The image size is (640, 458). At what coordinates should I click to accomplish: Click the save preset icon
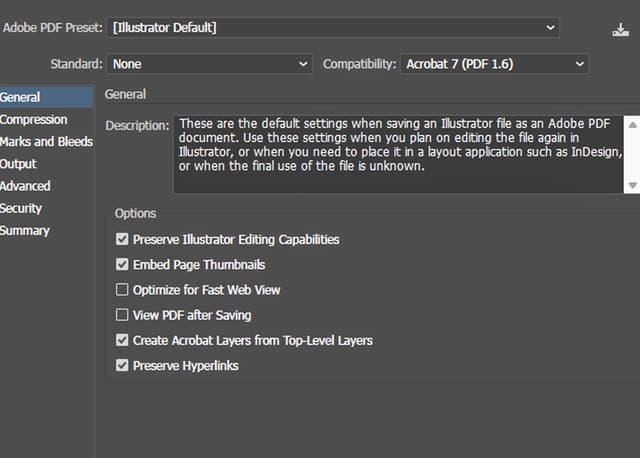[x=620, y=29]
